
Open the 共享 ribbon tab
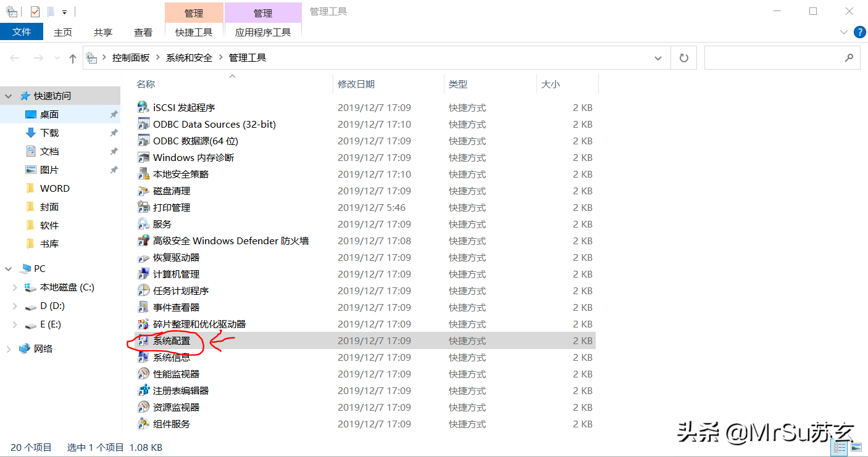103,32
